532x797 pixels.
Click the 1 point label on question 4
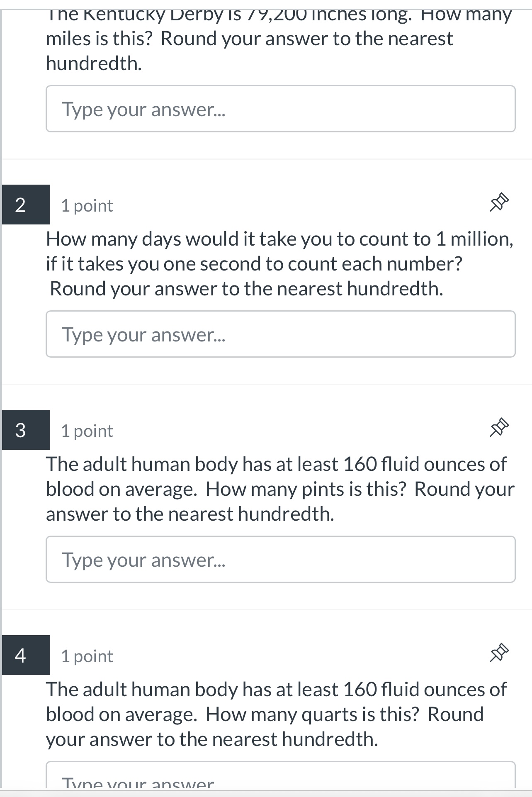[86, 656]
